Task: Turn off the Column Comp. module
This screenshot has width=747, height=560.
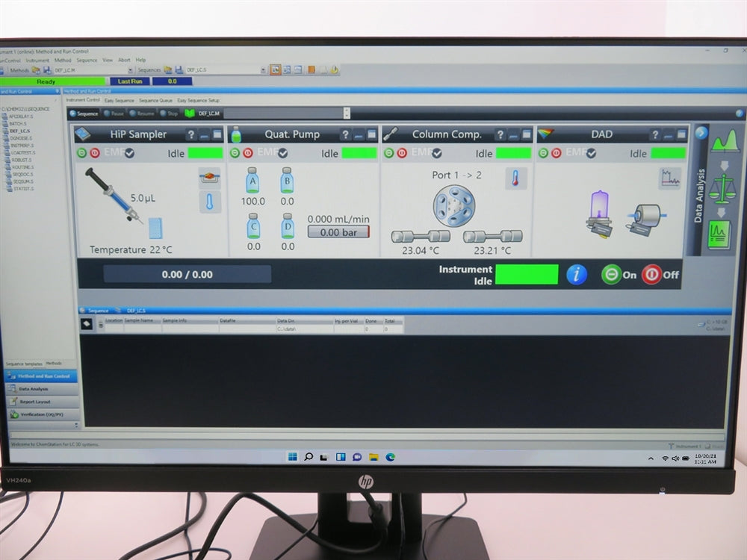Action: pos(402,153)
